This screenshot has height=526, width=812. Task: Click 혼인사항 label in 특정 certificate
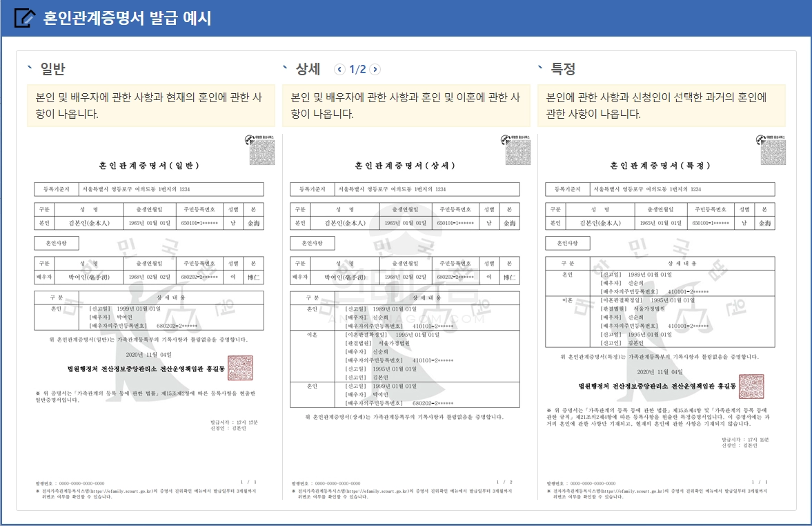(x=568, y=243)
